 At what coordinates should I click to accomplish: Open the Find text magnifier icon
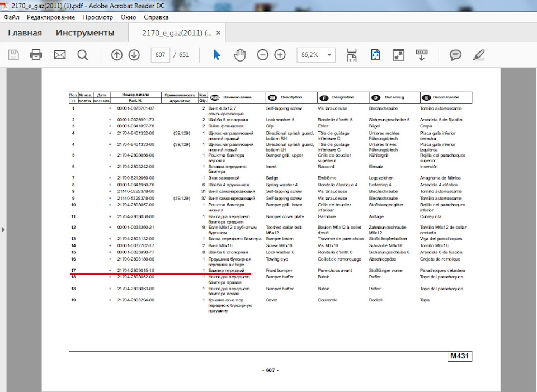pos(83,55)
